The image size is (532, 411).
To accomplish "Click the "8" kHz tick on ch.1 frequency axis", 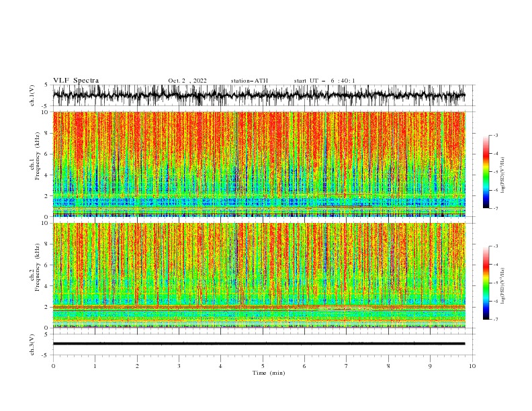I will [47, 133].
